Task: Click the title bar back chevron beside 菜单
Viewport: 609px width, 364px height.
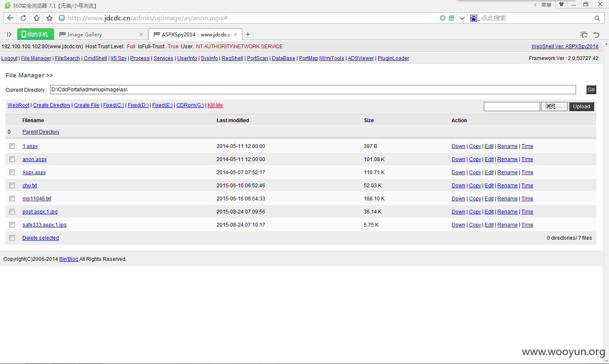Action: (535, 5)
